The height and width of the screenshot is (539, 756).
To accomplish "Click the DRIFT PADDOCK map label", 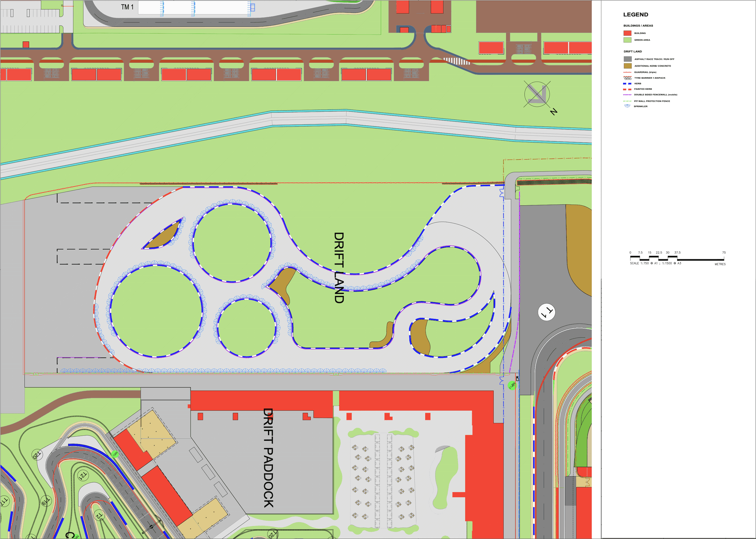I will pos(268,458).
